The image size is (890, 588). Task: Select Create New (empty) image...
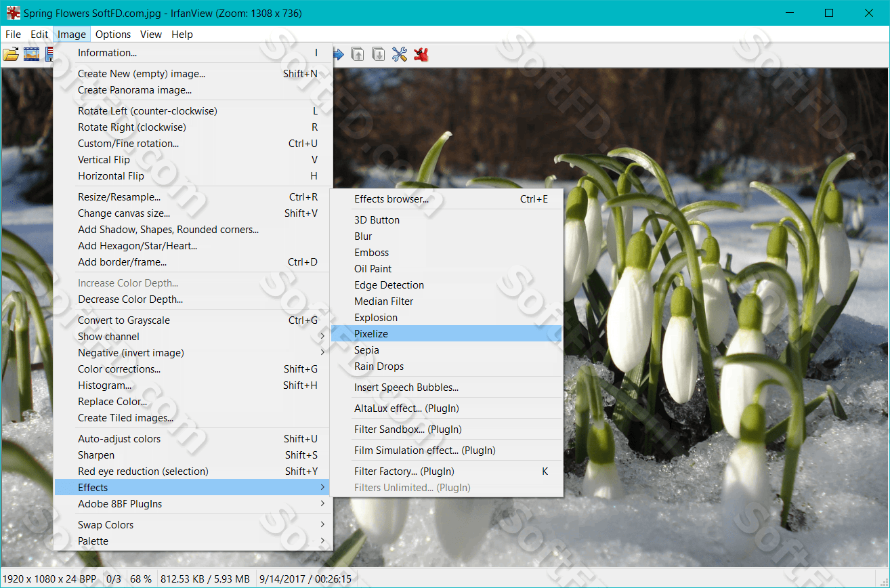(x=193, y=74)
